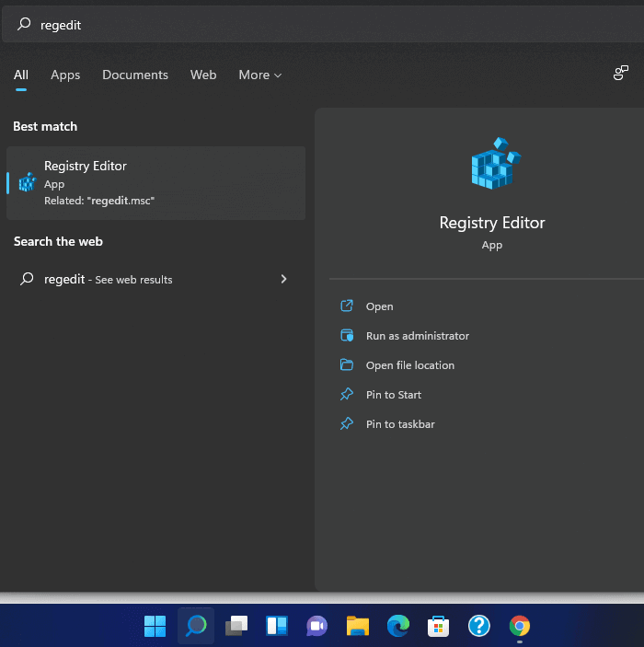Click the large Registry Editor cube icon

click(x=496, y=164)
